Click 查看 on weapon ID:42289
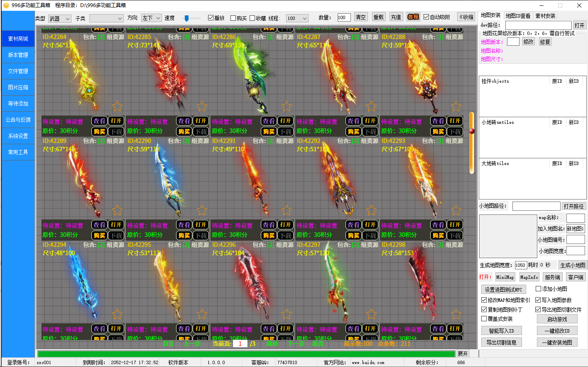Screen dimensions: 588x367 pyautogui.click(x=99, y=225)
